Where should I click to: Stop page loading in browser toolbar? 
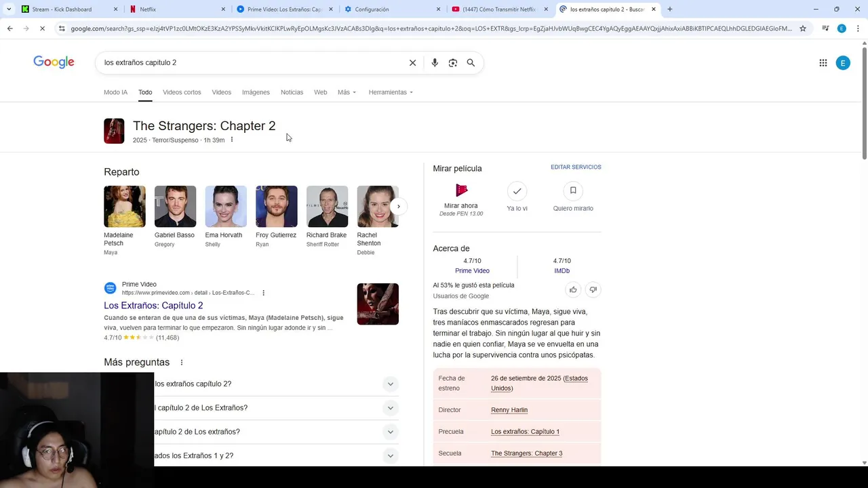click(42, 28)
